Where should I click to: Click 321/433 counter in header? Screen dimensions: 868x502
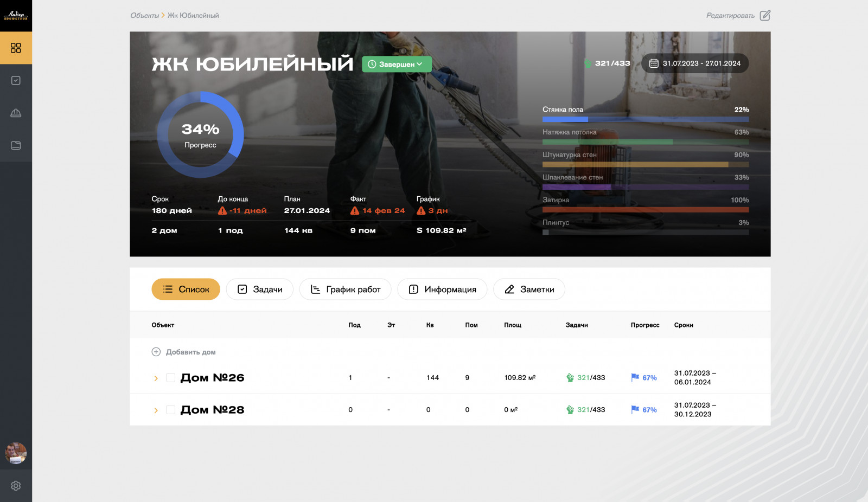click(612, 63)
